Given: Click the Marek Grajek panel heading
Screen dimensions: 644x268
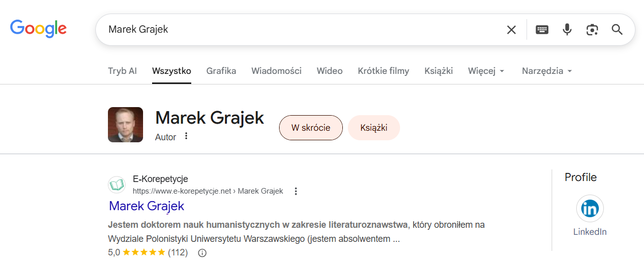Looking at the screenshot, I should coord(210,118).
